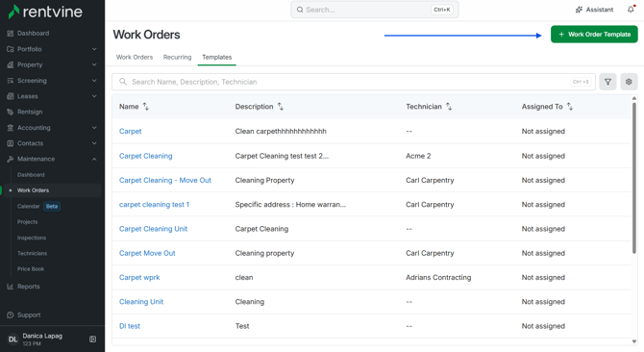The height and width of the screenshot is (352, 644).
Task: Switch to the Work Orders tab
Action: 135,57
